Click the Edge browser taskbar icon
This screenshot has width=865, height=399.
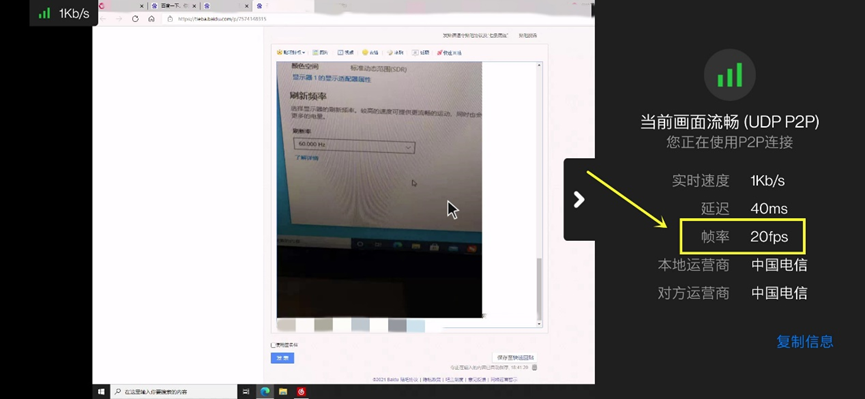pos(265,392)
